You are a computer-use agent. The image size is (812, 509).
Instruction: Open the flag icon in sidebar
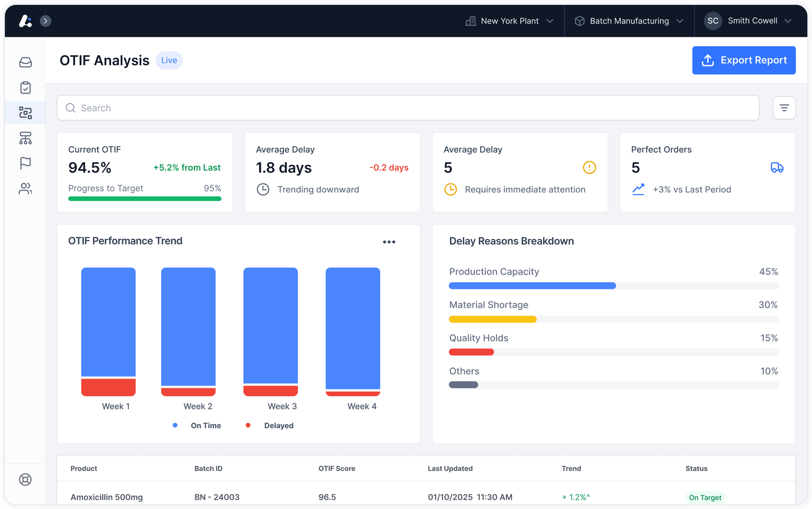[25, 163]
